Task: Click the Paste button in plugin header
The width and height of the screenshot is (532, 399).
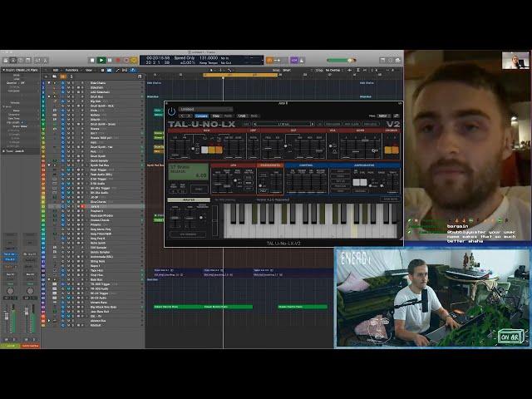Action: (228, 116)
